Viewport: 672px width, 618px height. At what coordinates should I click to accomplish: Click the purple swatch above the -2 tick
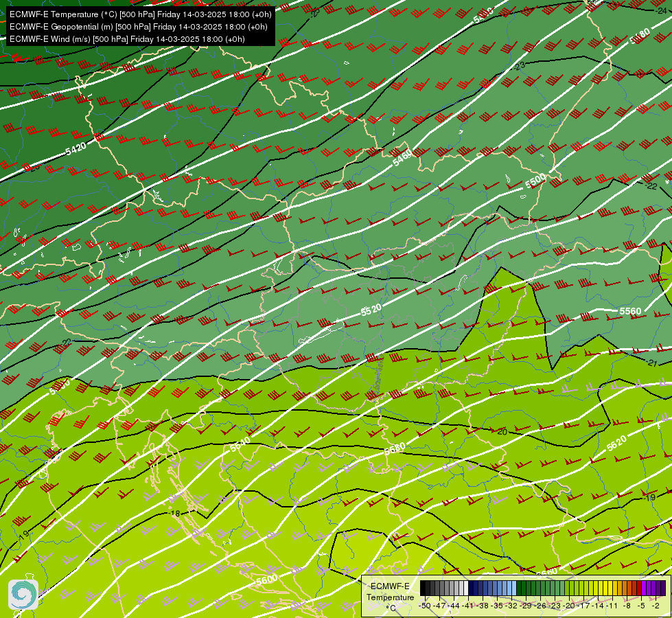coord(658,588)
